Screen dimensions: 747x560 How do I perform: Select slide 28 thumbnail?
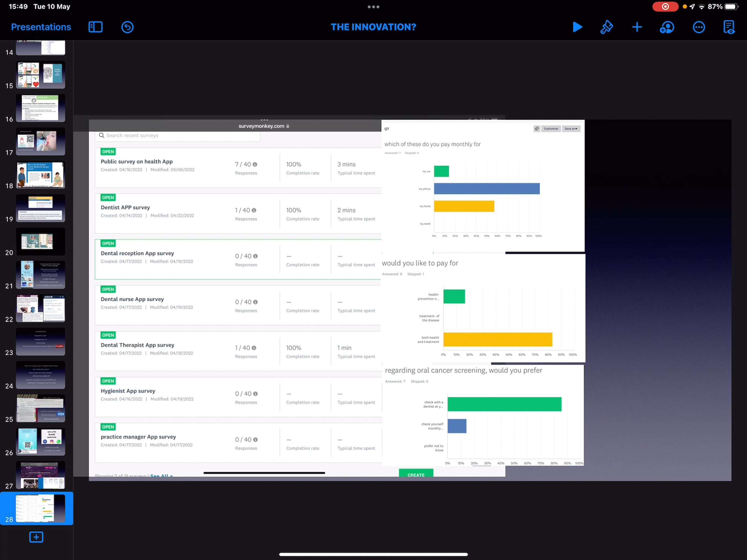40,508
